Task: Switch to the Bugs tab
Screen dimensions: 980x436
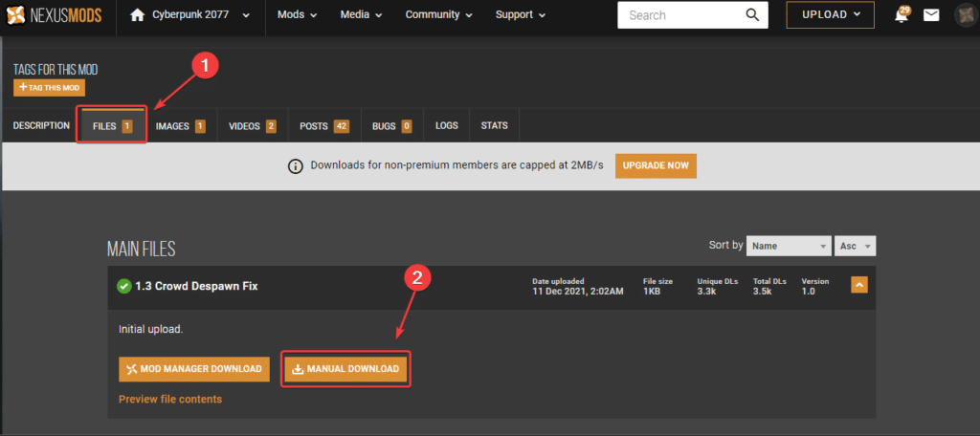Action: 391,126
